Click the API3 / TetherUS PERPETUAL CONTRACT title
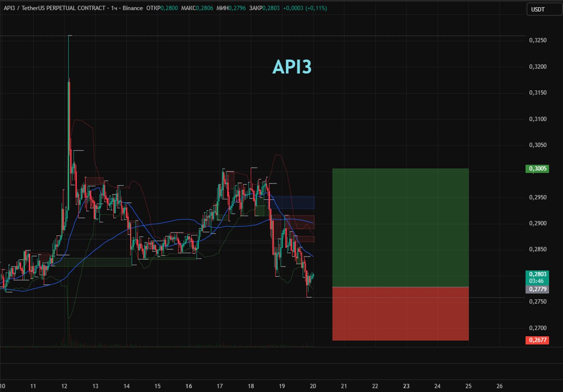This screenshot has width=563, height=392. [55, 8]
